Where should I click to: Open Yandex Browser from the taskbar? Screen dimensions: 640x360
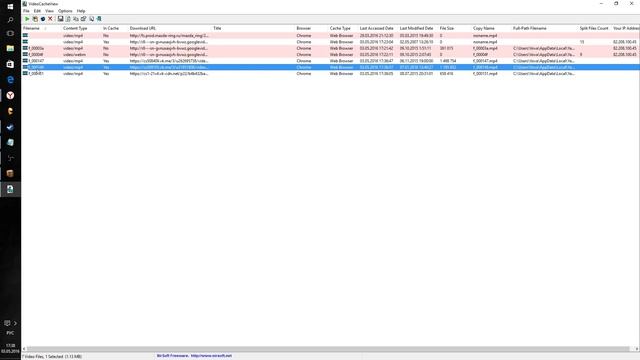coord(10,95)
